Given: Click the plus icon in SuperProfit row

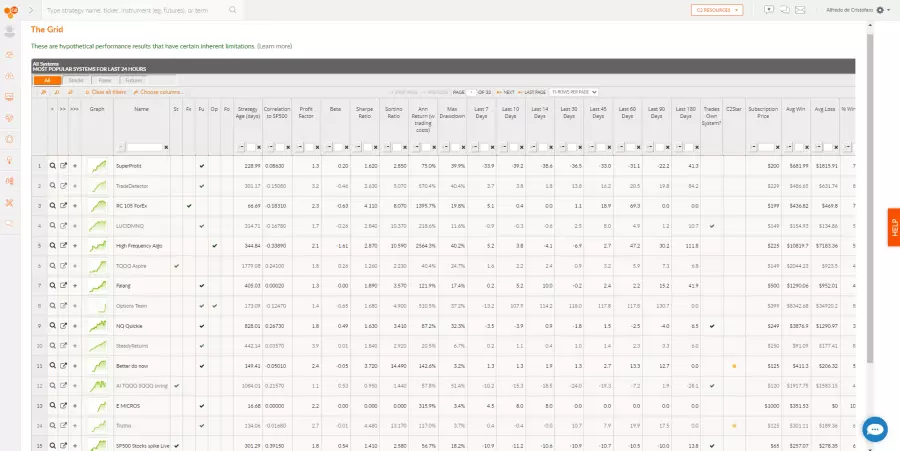Looking at the screenshot, I should pos(75,166).
